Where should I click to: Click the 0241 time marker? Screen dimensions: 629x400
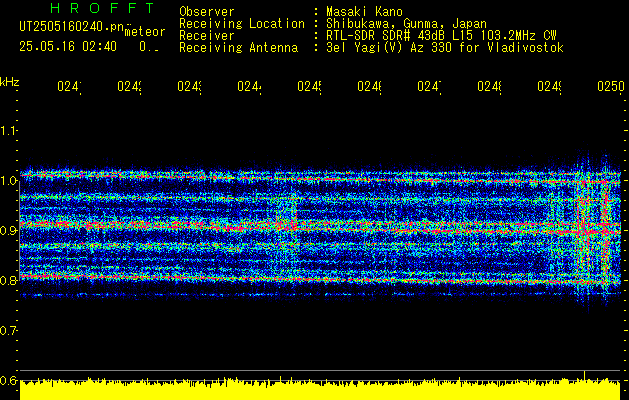click(x=69, y=86)
